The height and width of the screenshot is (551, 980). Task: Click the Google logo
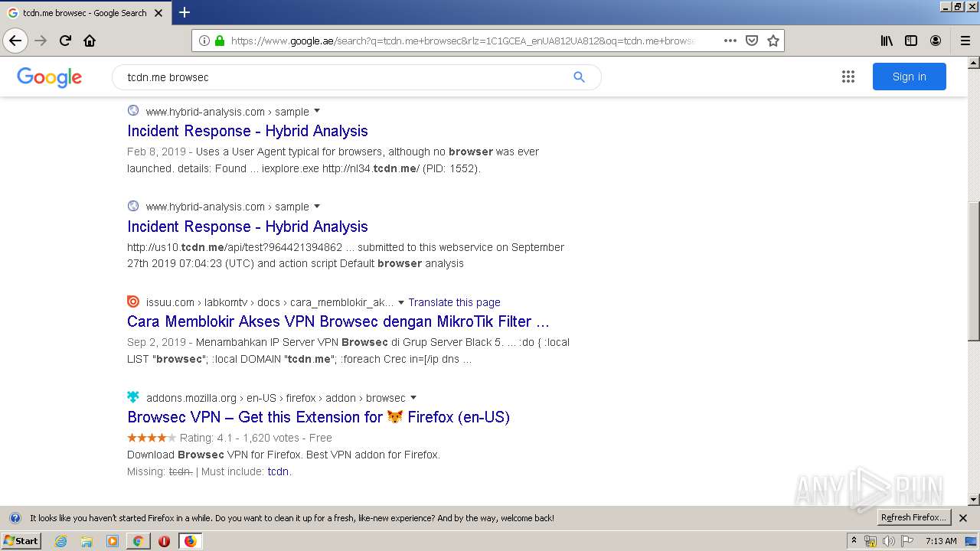(49, 77)
